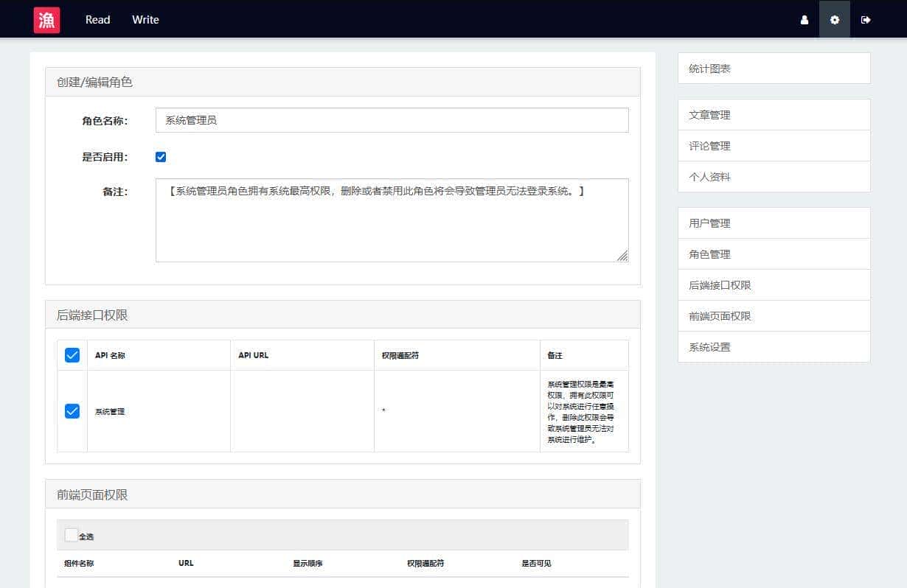Switch to the Write menu item
This screenshot has height=588, width=907.
pos(145,20)
